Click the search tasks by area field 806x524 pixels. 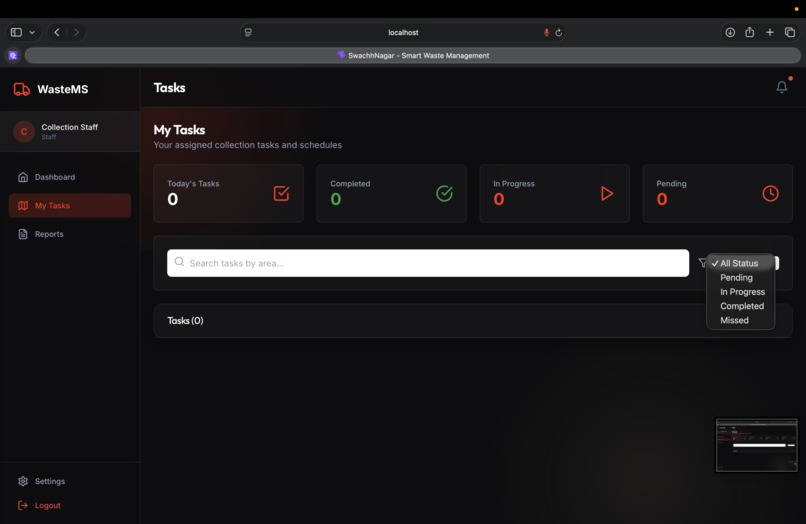pos(428,263)
